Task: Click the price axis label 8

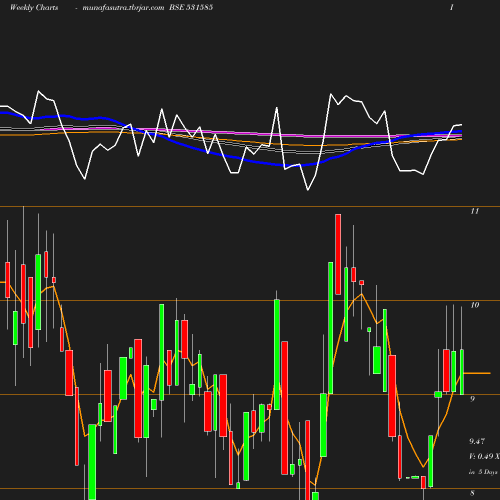Action: (x=472, y=493)
